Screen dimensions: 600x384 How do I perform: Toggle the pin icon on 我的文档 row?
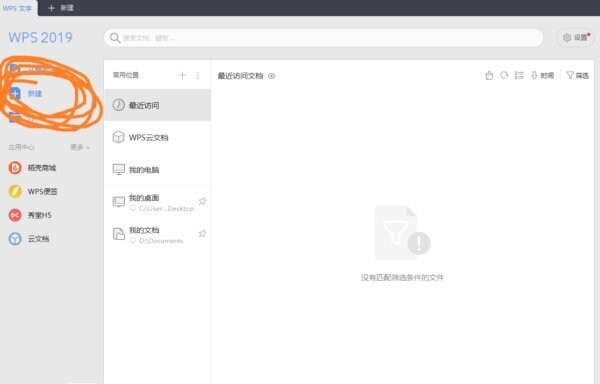pos(202,233)
